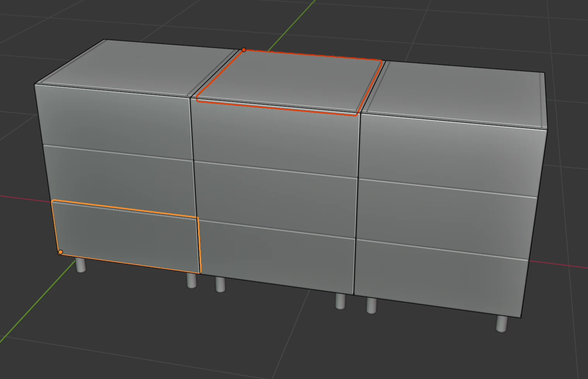588x379 pixels.
Task: Select the middle cabinet's left front leg
Action: pyautogui.click(x=220, y=284)
